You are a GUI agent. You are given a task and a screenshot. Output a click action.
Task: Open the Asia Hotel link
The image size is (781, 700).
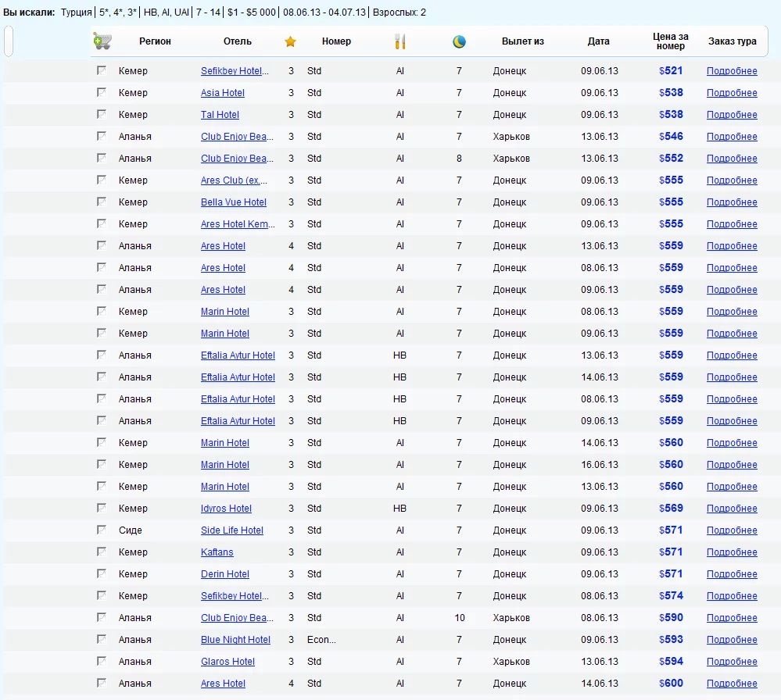223,93
